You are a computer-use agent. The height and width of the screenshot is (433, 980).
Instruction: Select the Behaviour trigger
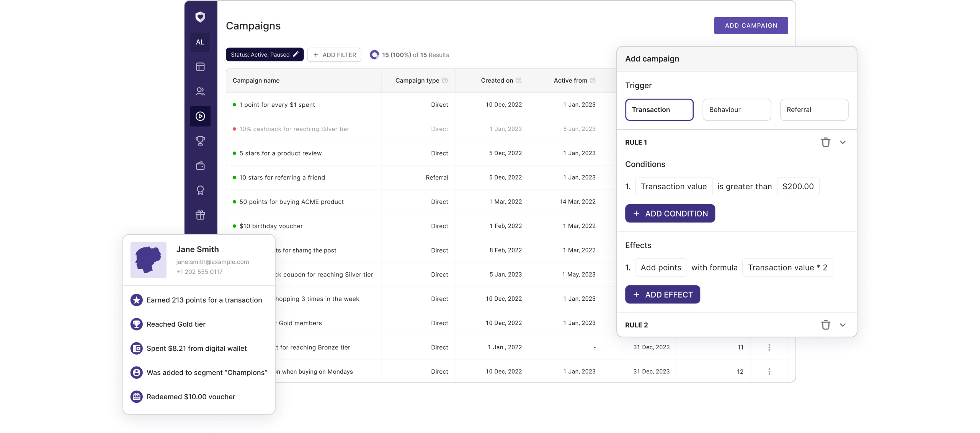(x=736, y=110)
